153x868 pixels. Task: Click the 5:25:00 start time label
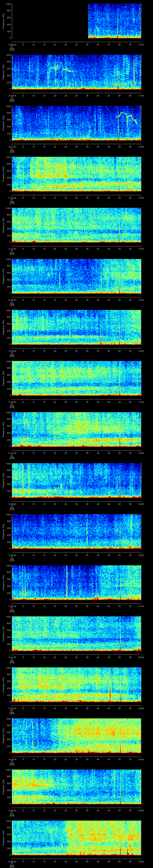[12, 861]
